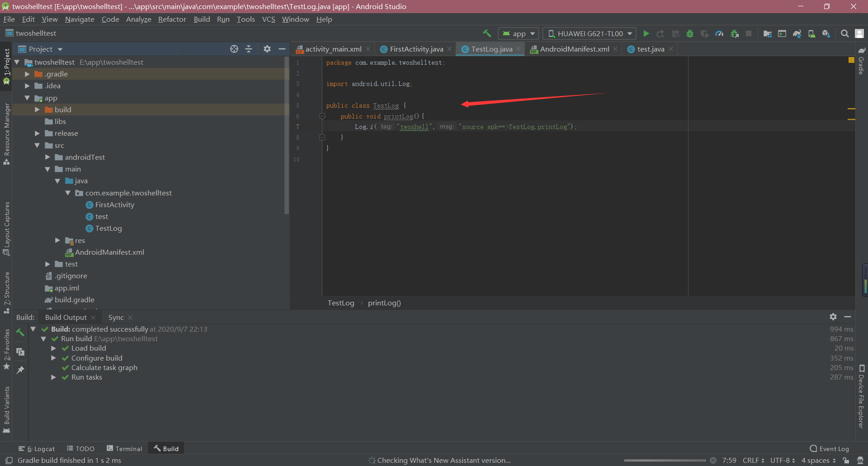Open Build panel settings gear
This screenshot has width=868, height=466.
tap(833, 317)
